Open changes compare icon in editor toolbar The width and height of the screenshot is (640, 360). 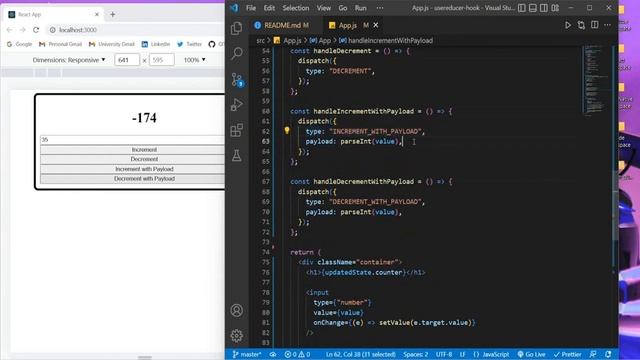pyautogui.click(x=581, y=25)
